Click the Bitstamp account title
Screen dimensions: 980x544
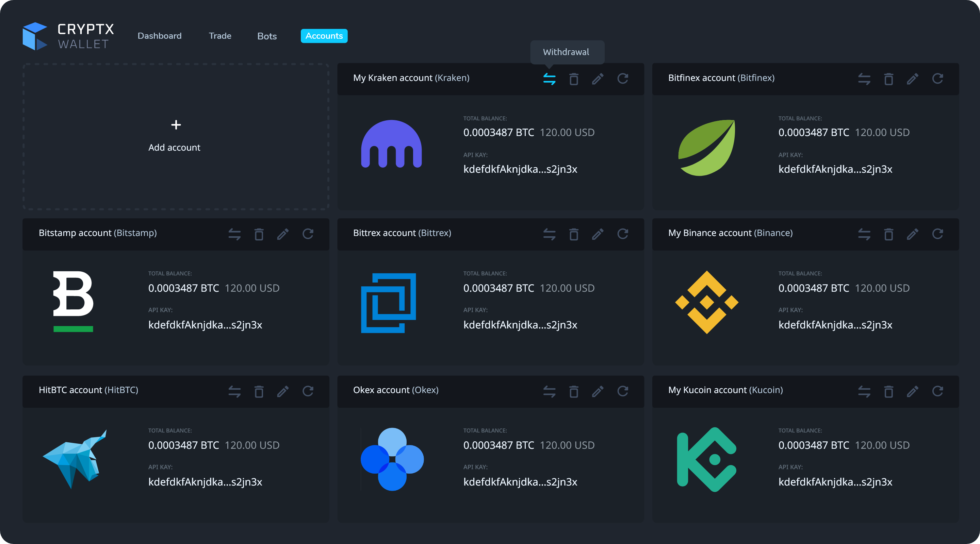click(98, 233)
